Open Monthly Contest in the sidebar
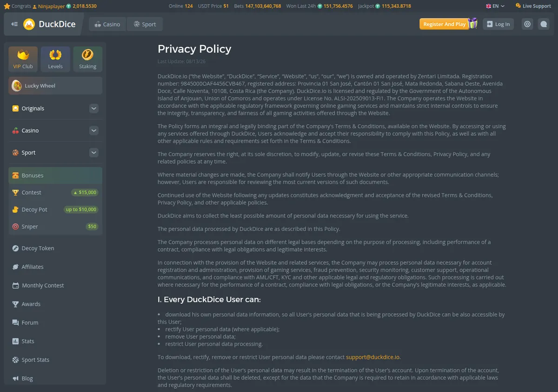 (55, 286)
